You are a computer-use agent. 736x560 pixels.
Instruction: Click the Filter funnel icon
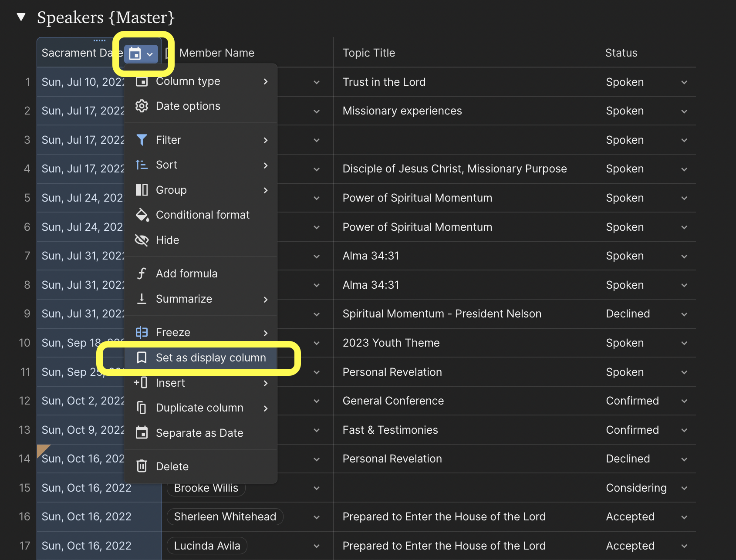tap(142, 140)
